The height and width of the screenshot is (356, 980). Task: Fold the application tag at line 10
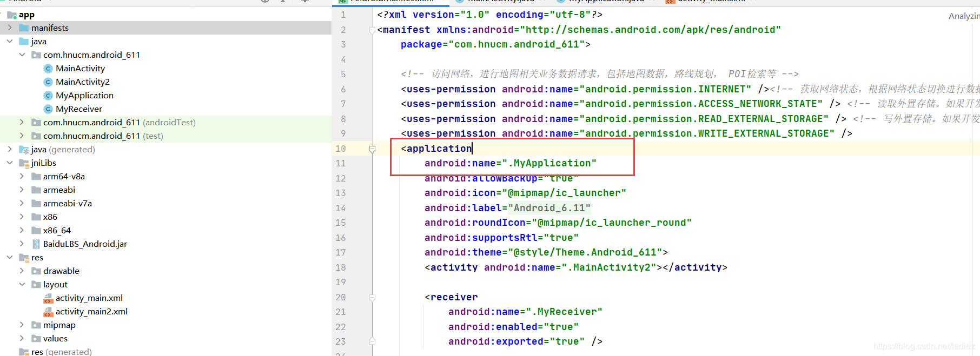372,149
